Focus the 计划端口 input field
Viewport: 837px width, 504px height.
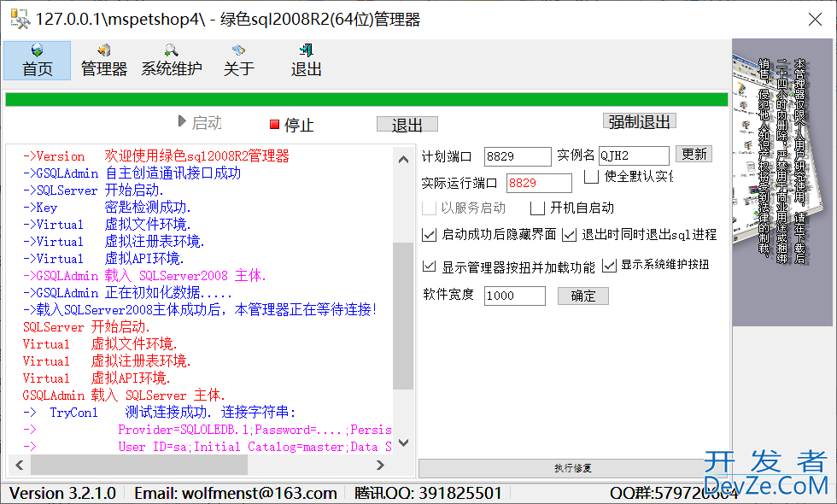coord(518,156)
